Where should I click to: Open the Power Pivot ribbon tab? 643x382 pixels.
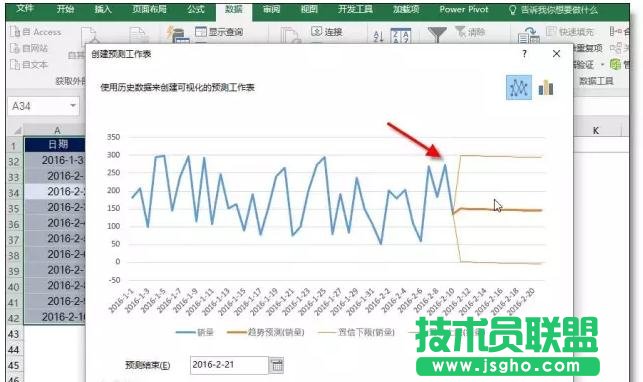pos(464,9)
